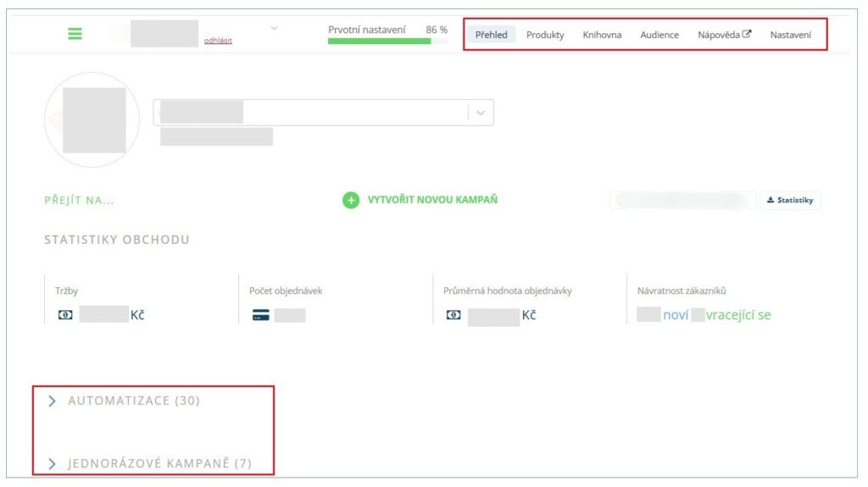Click the credit card icon under Počet objednávek
This screenshot has height=487, width=868.
(x=260, y=315)
